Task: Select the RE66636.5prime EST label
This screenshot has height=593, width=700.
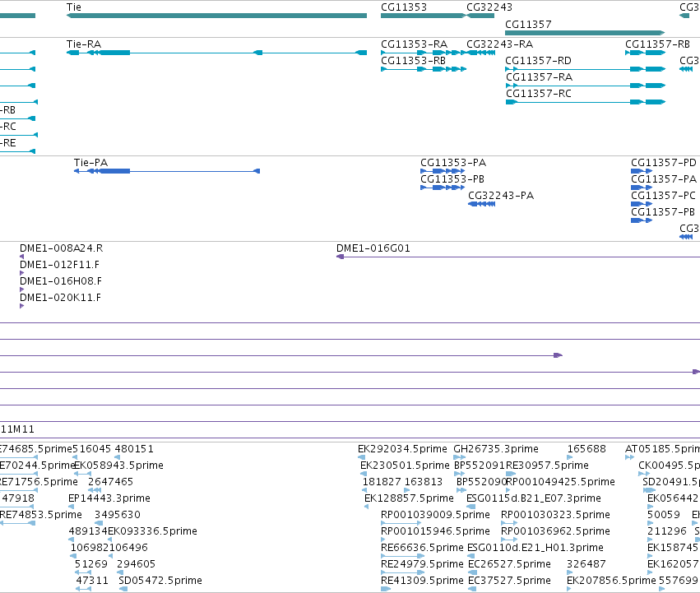Action: [x=422, y=548]
